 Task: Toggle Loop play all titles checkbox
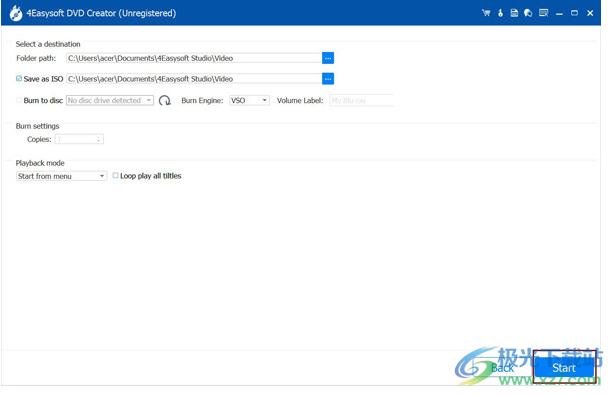[x=115, y=175]
